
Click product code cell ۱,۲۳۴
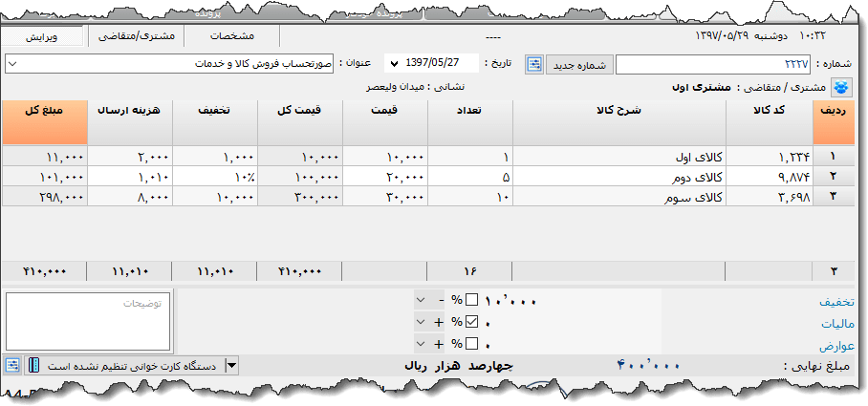[770, 157]
